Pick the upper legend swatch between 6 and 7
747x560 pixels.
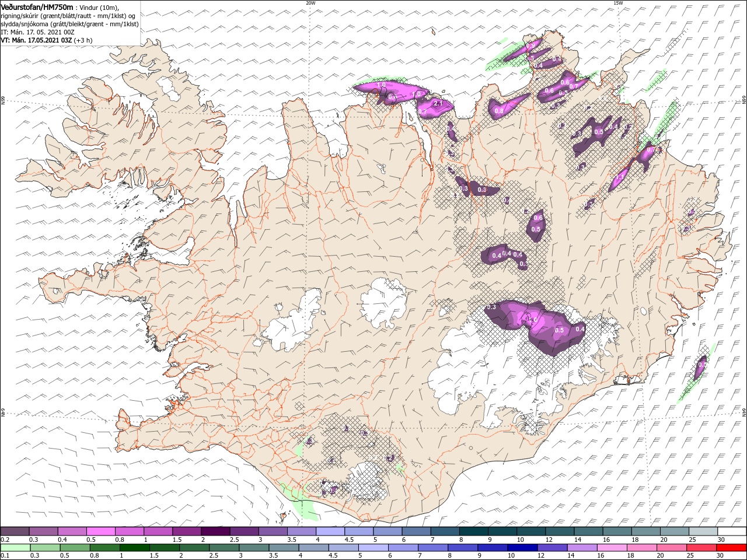416,531
